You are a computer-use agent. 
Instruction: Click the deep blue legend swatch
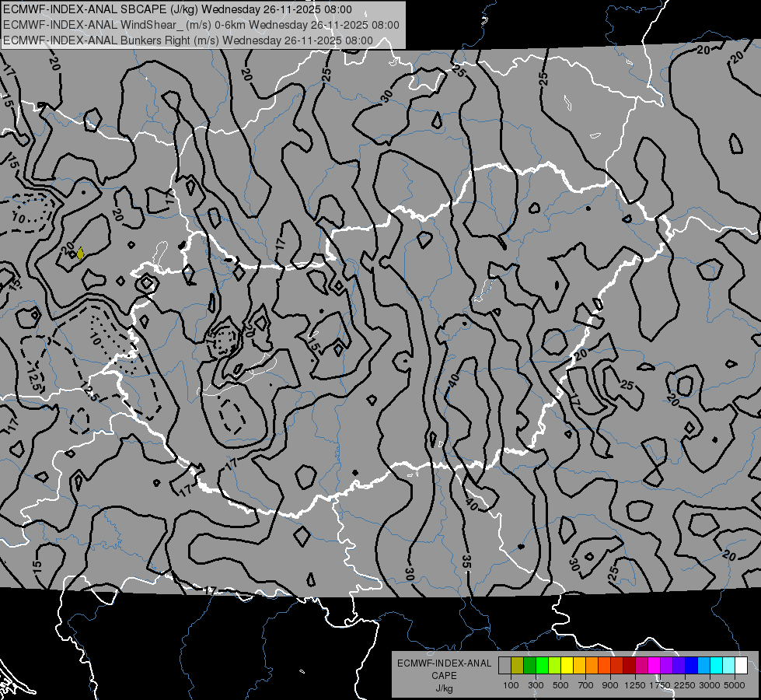pos(692,666)
